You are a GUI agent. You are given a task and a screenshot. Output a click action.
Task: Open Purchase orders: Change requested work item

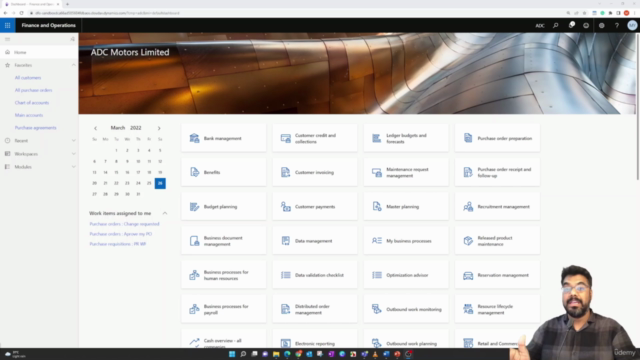(124, 224)
